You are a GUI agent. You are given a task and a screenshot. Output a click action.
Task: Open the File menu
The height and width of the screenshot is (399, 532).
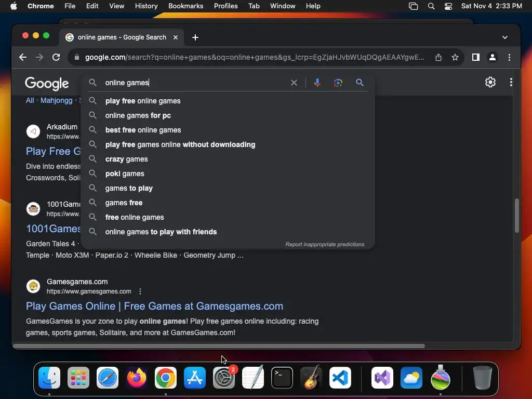pos(70,6)
